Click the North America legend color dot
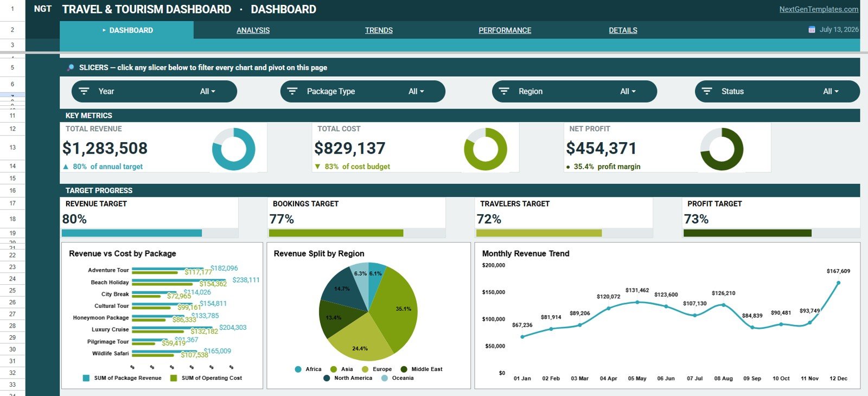Screen dimensions: 868x396 point(327,378)
